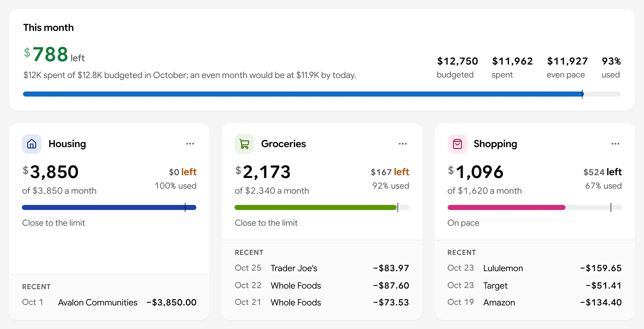This screenshot has height=329, width=644.
Task: Click the On pace status text
Action: pyautogui.click(x=463, y=223)
